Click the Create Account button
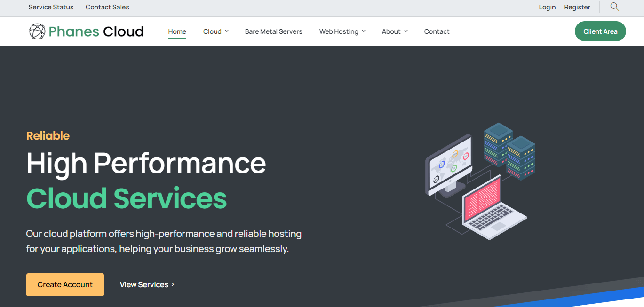 coord(65,284)
